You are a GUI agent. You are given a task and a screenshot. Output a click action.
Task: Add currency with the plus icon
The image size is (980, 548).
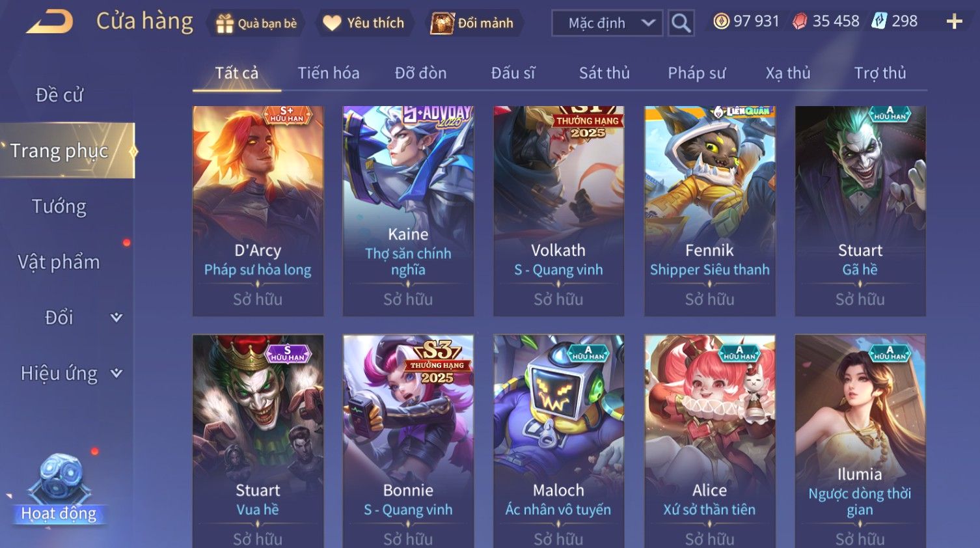point(954,22)
